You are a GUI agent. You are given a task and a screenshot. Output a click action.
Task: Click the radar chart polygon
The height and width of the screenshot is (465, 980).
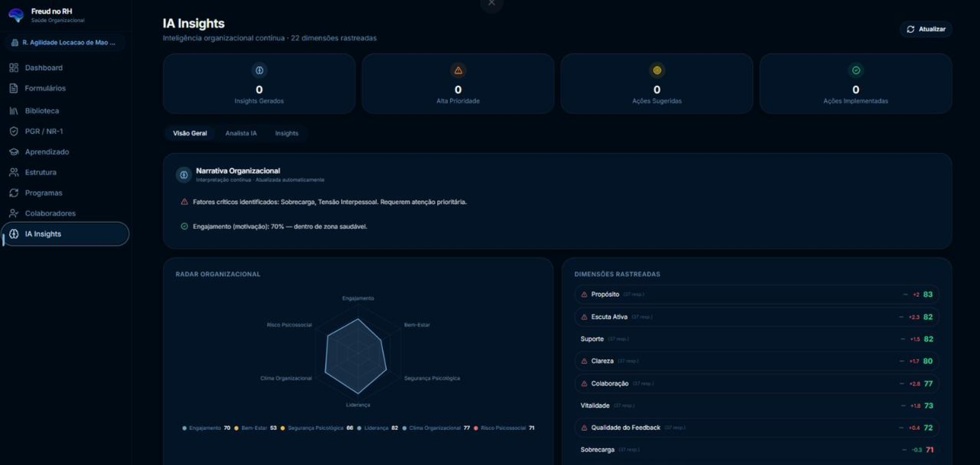click(356, 357)
